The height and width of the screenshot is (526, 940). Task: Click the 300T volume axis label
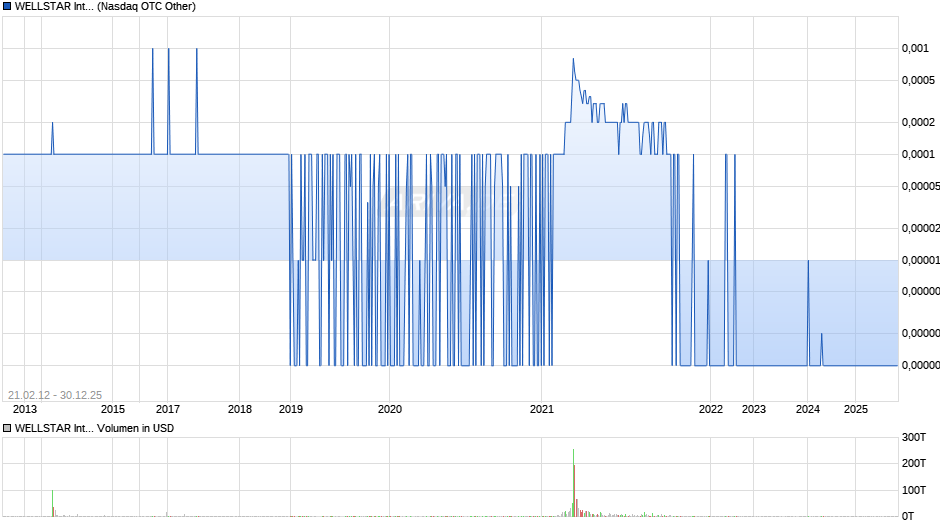pyautogui.click(x=914, y=437)
